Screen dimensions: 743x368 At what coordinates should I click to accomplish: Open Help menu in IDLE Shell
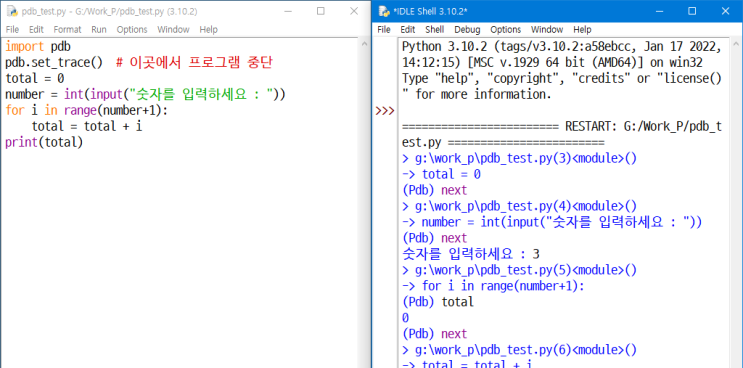582,29
